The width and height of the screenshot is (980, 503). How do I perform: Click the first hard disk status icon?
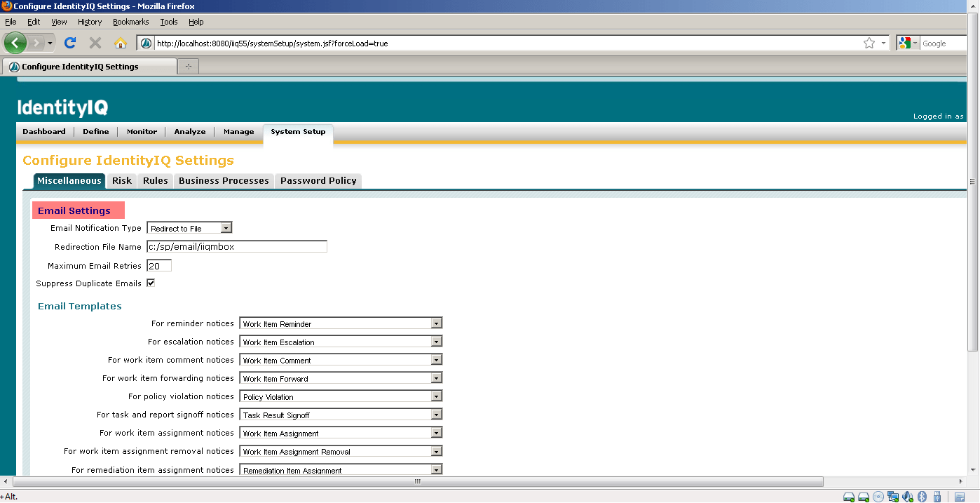[x=849, y=497]
